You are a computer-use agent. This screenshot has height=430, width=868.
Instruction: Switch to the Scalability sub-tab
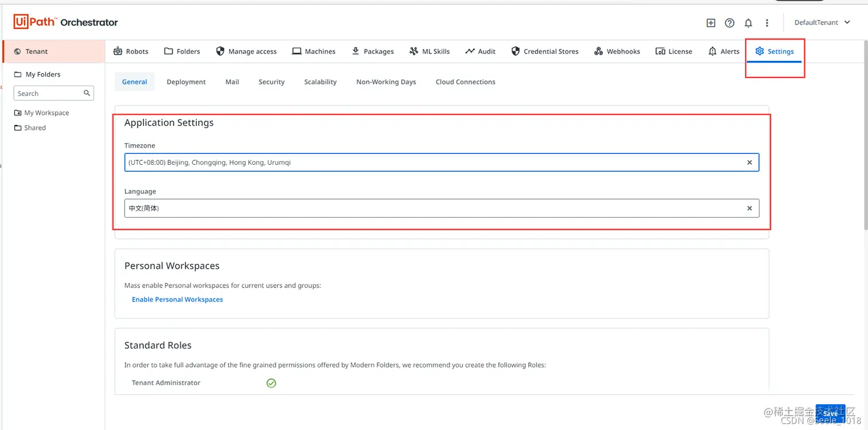[x=320, y=82]
